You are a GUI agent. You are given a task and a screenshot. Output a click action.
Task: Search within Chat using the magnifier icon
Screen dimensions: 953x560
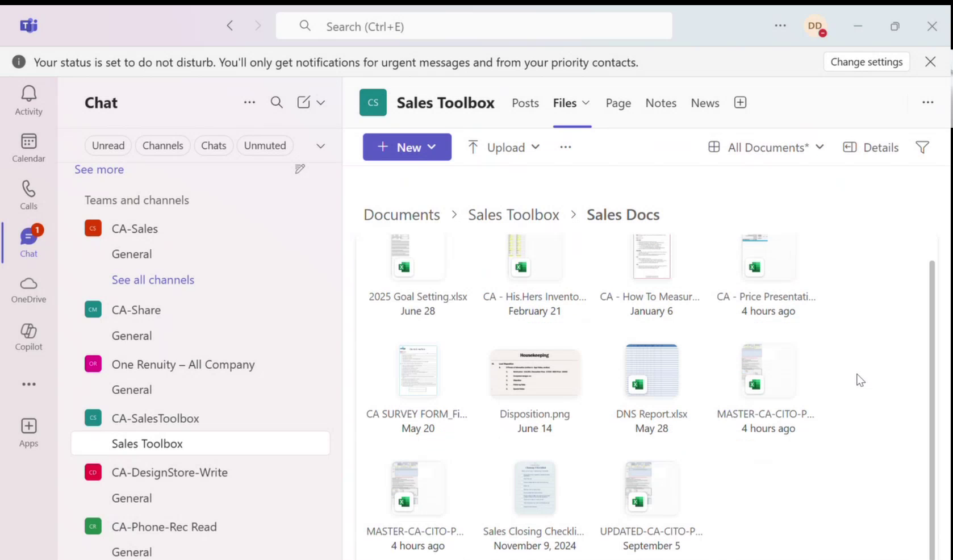277,102
